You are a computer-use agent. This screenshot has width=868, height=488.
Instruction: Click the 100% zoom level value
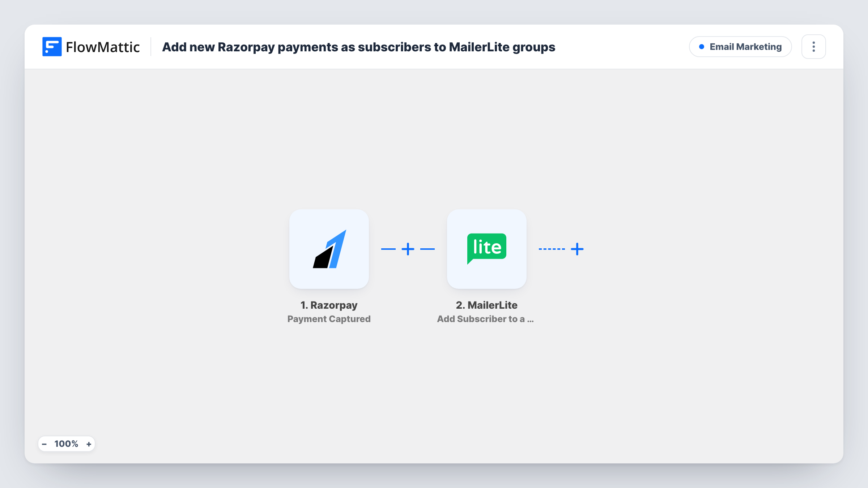(66, 444)
